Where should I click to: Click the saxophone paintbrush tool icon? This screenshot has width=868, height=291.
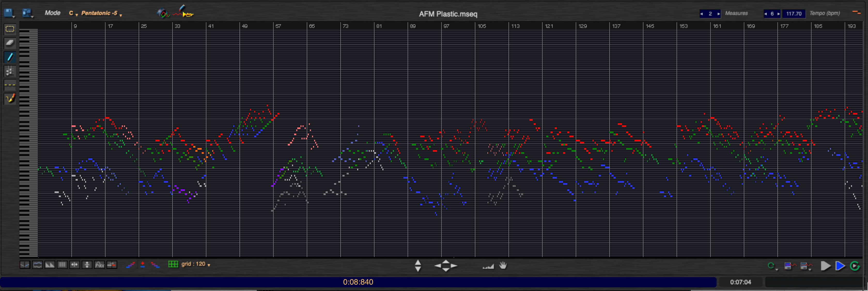(x=10, y=99)
